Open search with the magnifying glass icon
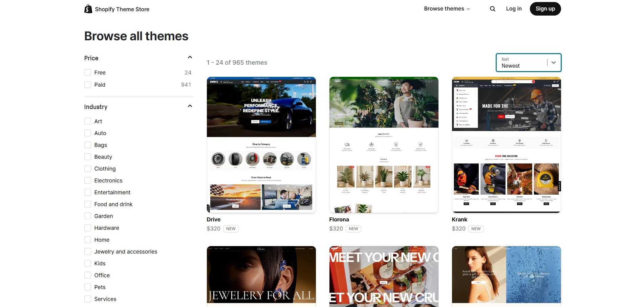Screen dimensions: 644x307 492,9
